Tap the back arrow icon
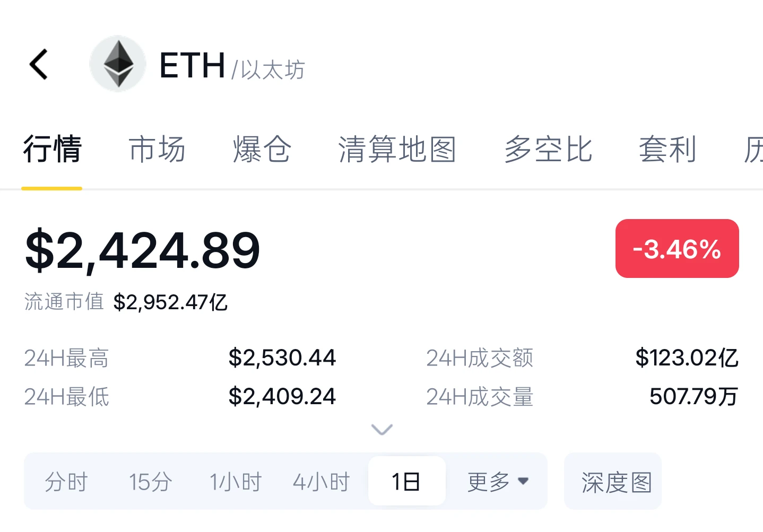 (39, 64)
